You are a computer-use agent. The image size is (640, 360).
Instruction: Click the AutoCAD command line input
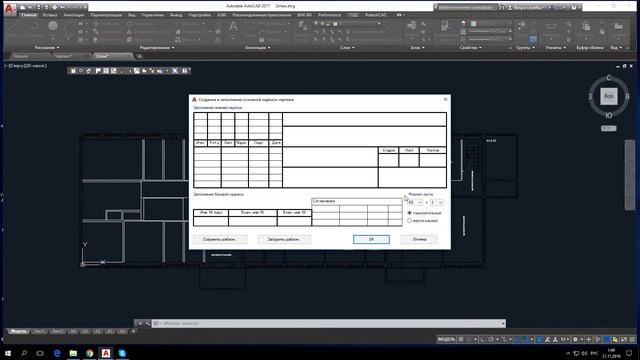pyautogui.click(x=329, y=323)
